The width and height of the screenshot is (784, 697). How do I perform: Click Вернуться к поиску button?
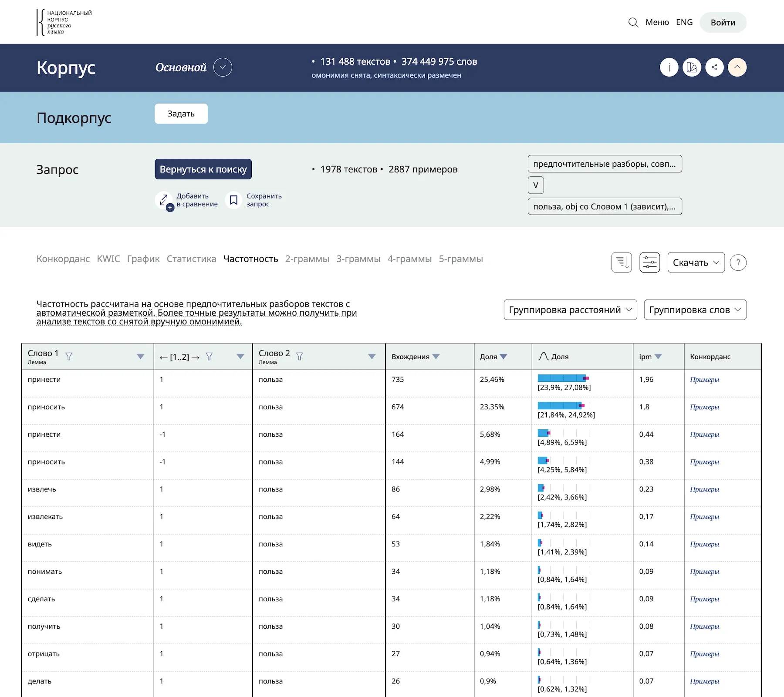pos(203,169)
